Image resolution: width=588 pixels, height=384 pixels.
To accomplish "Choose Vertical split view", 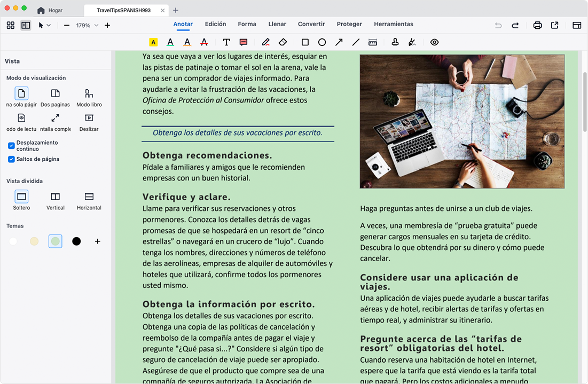I will tap(56, 200).
